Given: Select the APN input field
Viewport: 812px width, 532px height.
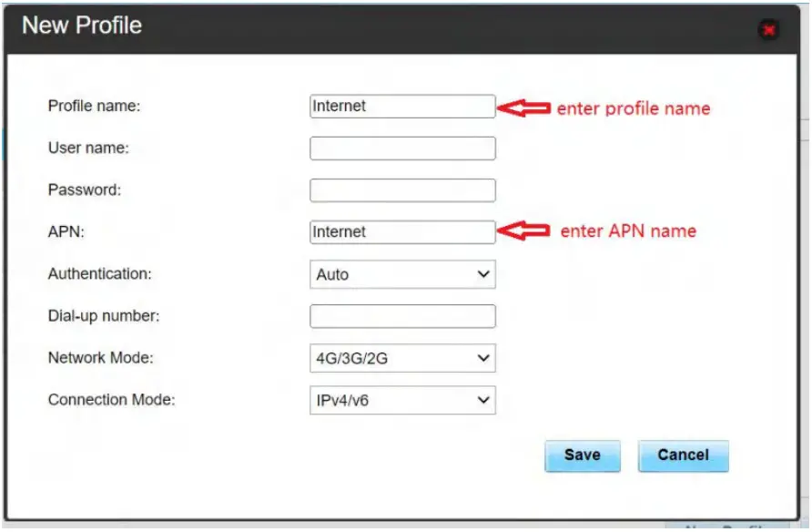Looking at the screenshot, I should tap(402, 232).
